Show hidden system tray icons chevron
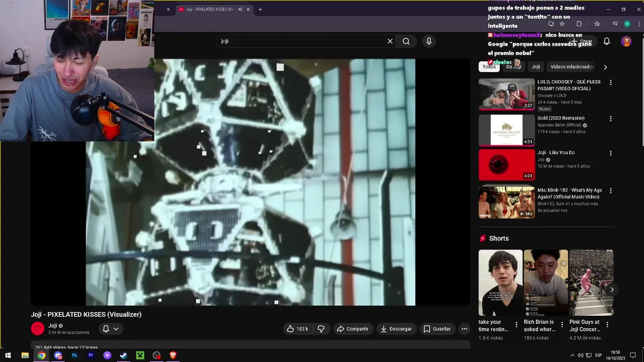Screen dimensions: 644x362 pyautogui.click(x=572, y=355)
